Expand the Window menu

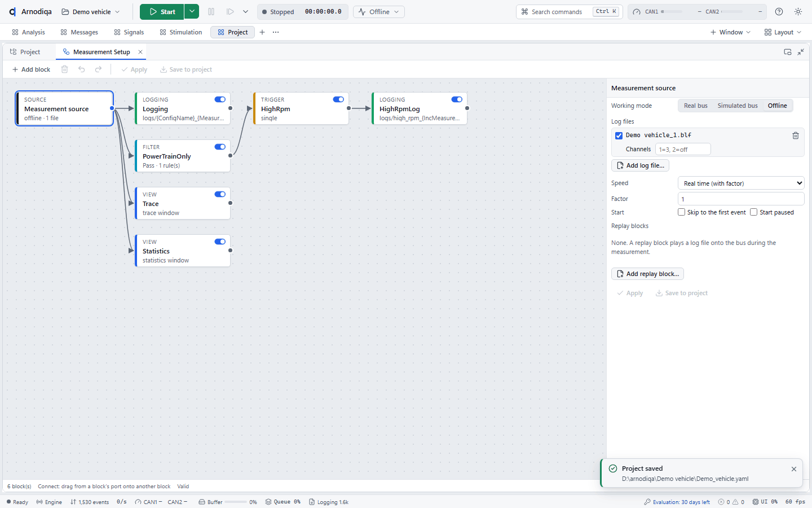[730, 32]
